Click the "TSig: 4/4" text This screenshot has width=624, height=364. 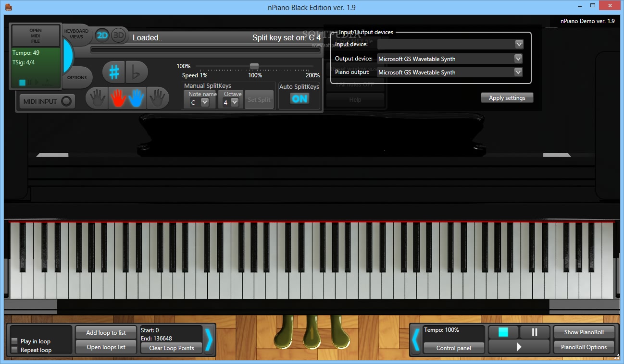click(x=24, y=62)
